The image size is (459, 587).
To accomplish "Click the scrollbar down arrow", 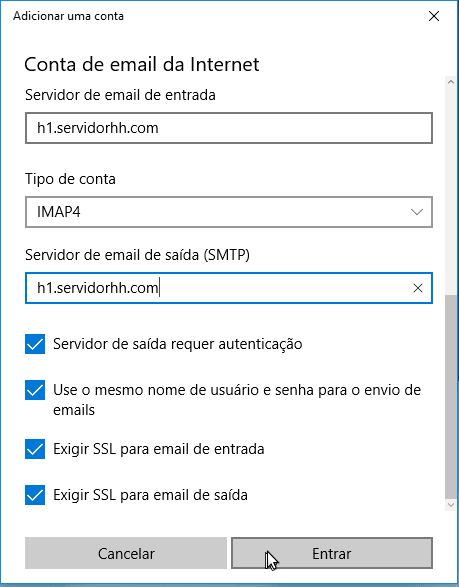I will click(x=450, y=505).
